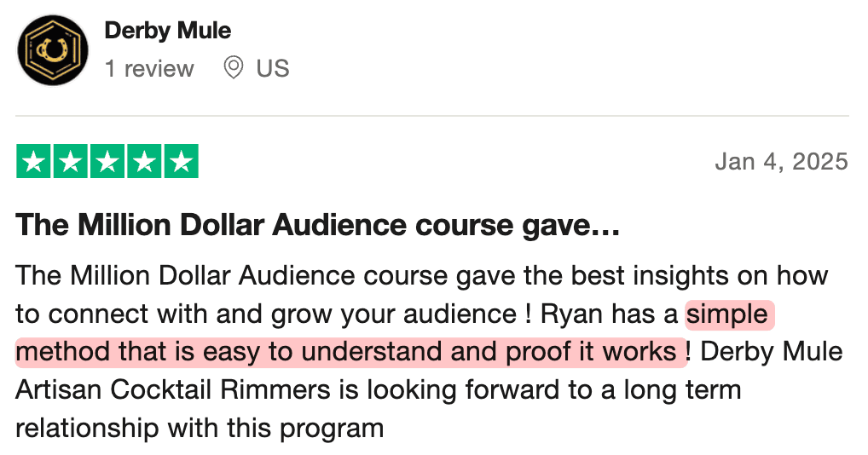Viewport: 868px width, 455px height.
Task: Open the bold review title heading
Action: tap(317, 226)
